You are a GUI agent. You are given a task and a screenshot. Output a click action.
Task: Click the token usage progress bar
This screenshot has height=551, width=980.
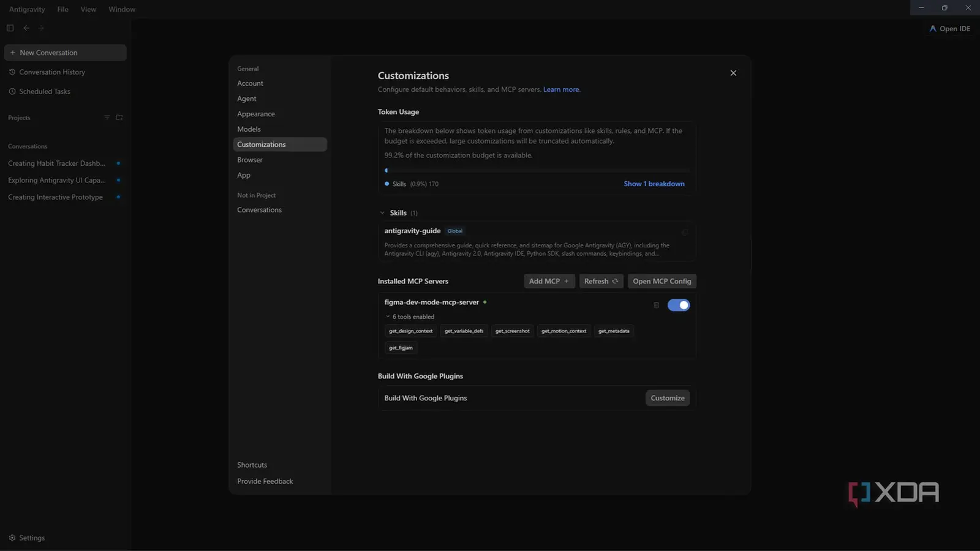[537, 171]
